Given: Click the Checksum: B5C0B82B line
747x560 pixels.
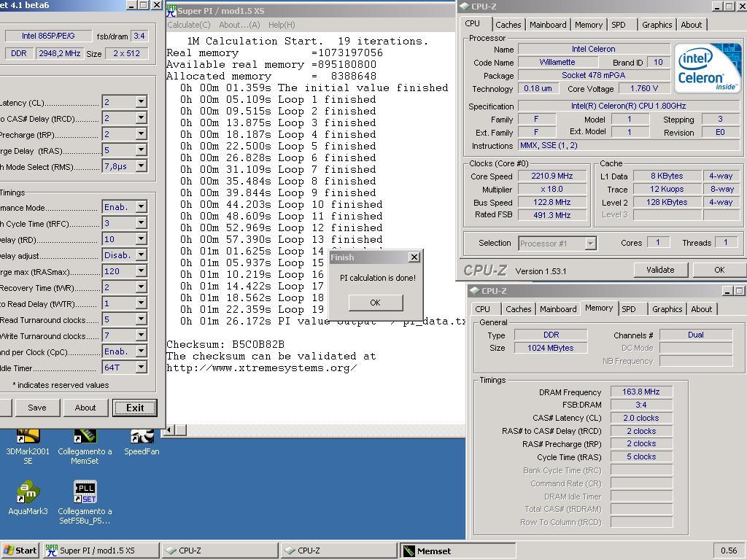Looking at the screenshot, I should (x=225, y=344).
